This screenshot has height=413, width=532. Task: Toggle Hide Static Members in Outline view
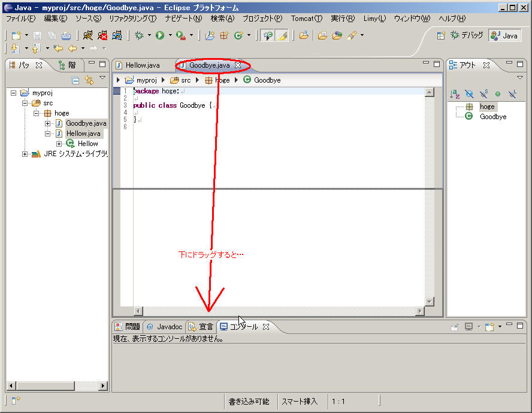[483, 94]
